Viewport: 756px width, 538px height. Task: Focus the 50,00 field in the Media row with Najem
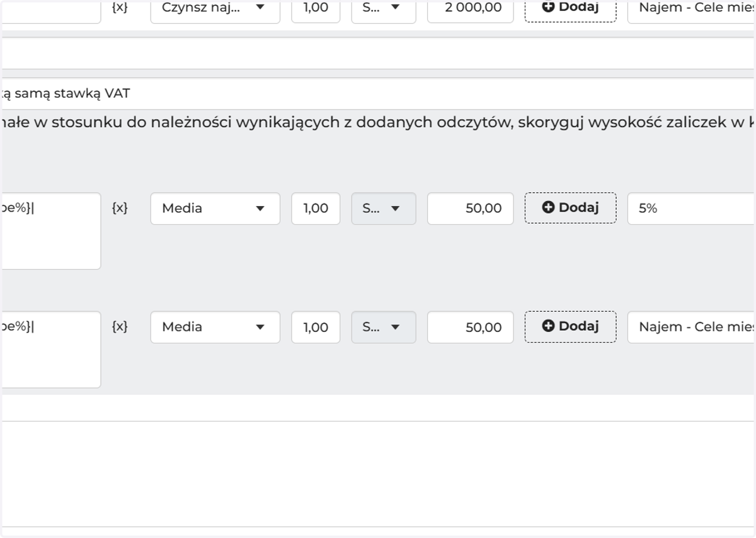click(471, 327)
